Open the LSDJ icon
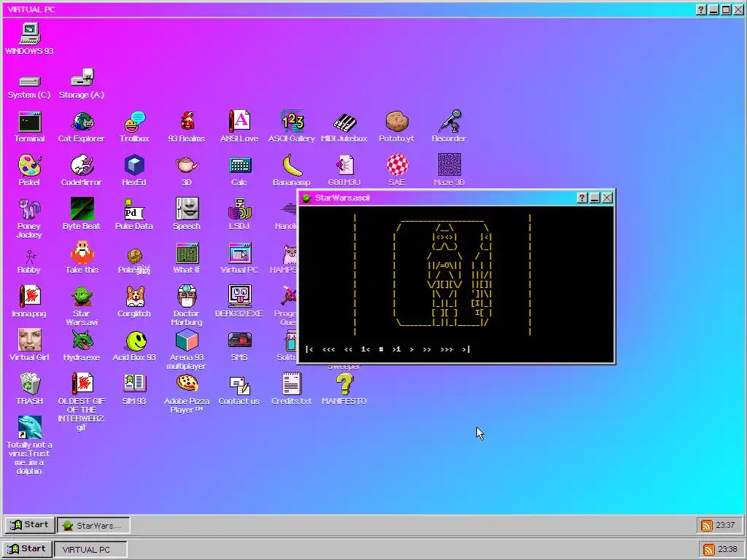Image resolution: width=747 pixels, height=560 pixels. [239, 209]
